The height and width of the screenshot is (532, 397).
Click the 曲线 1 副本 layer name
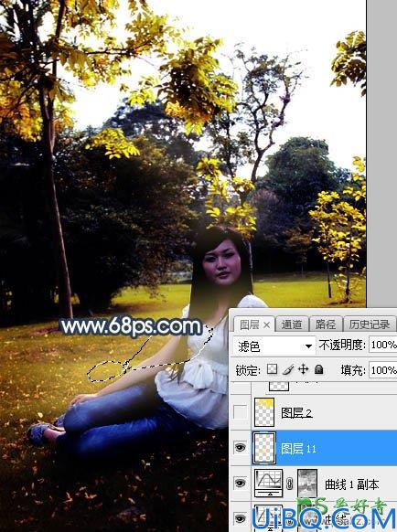click(x=352, y=484)
